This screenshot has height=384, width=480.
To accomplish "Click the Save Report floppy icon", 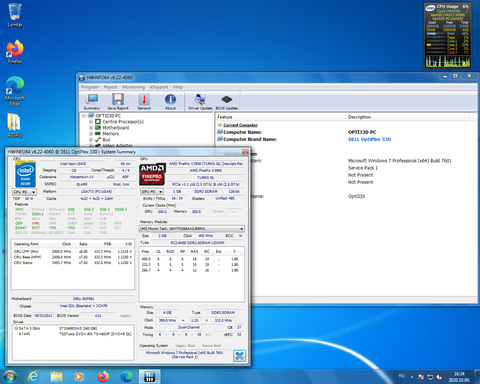I will tap(118, 101).
